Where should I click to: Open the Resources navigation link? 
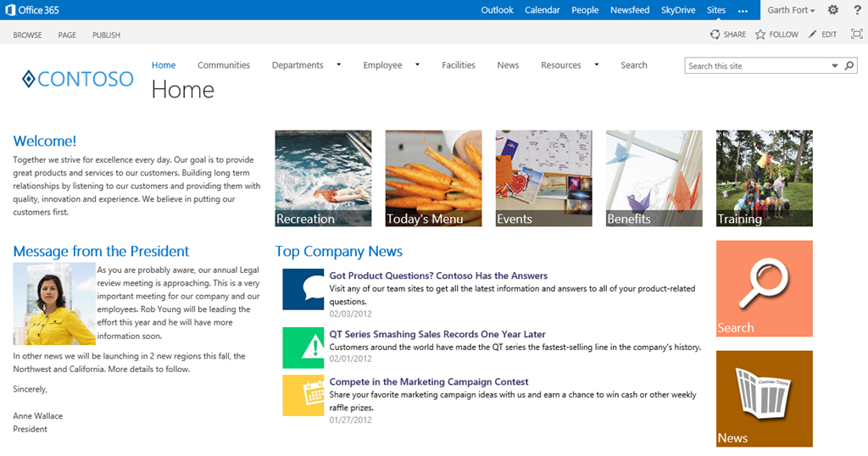[561, 64]
